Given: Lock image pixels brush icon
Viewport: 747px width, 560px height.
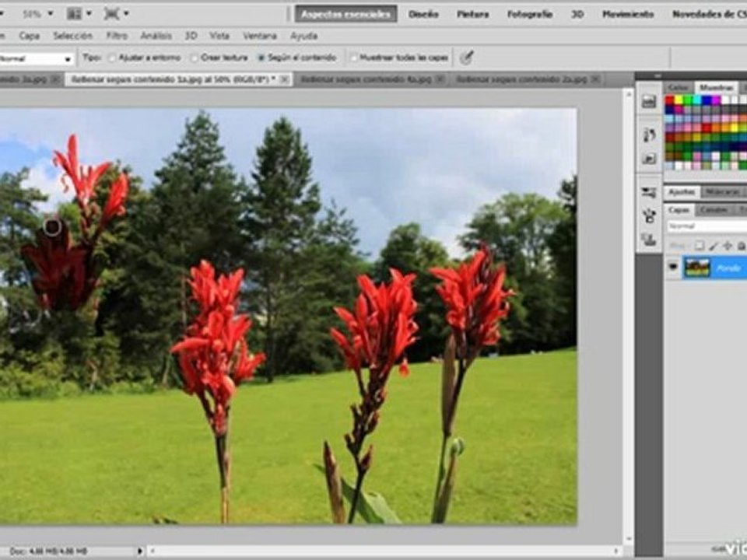Looking at the screenshot, I should coord(714,246).
